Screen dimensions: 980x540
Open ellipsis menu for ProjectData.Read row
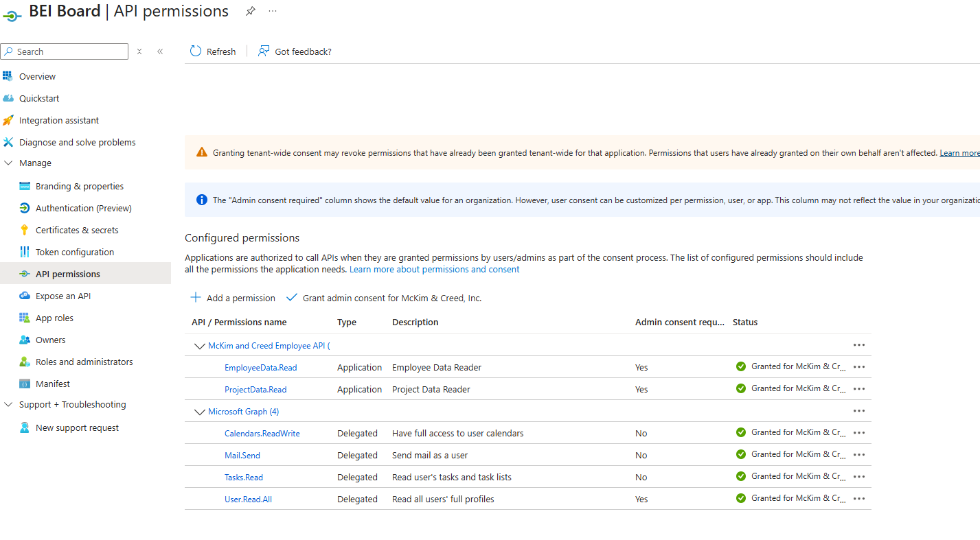pyautogui.click(x=859, y=389)
